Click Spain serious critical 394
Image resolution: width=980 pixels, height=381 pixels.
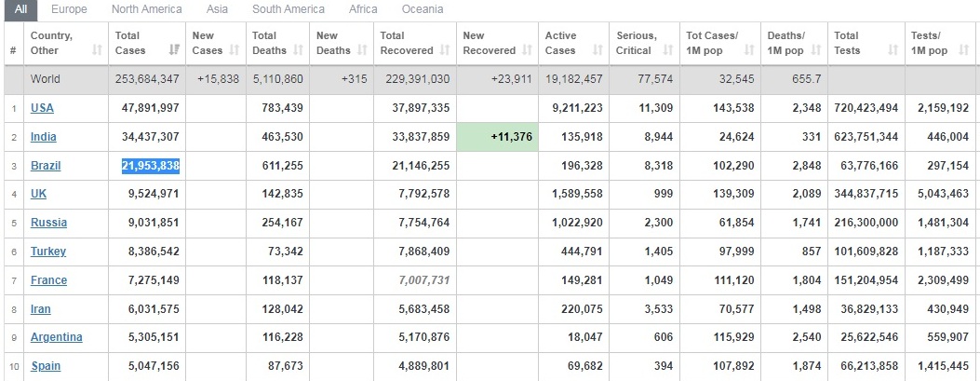click(664, 366)
